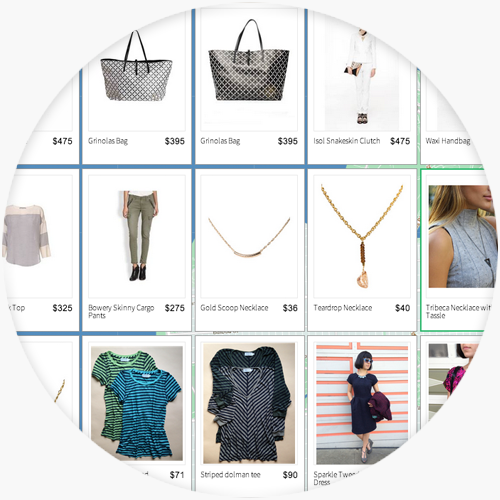Click the $40 Teardrop Necklace price

pyautogui.click(x=403, y=308)
